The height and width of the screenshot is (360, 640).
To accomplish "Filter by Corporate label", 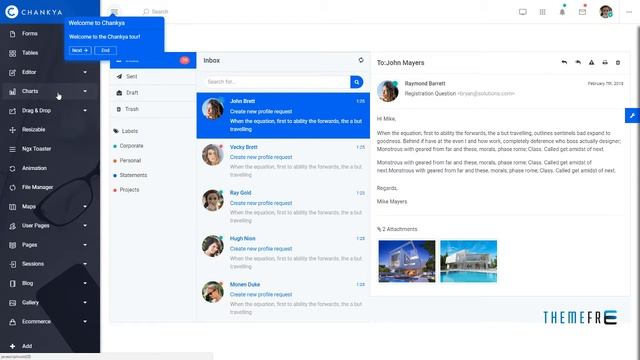I will (x=131, y=146).
